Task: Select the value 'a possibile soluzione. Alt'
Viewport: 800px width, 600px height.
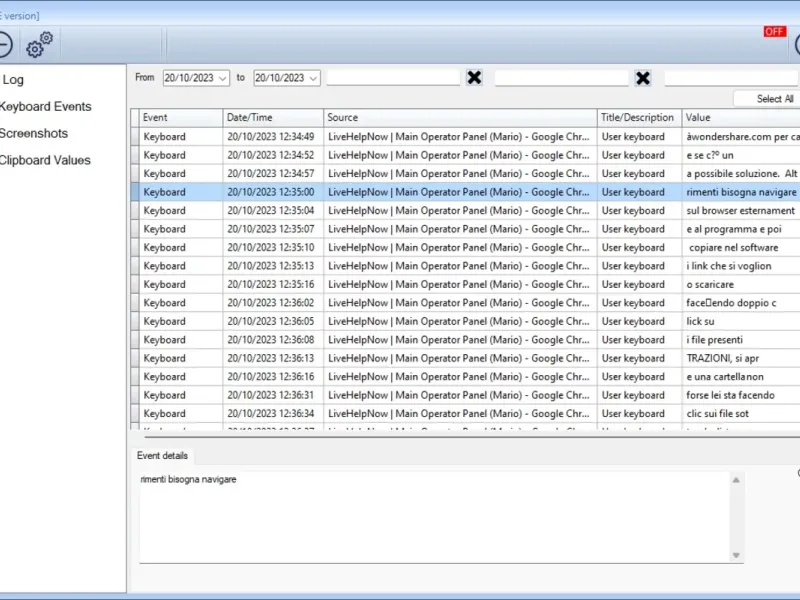Action: [x=741, y=173]
